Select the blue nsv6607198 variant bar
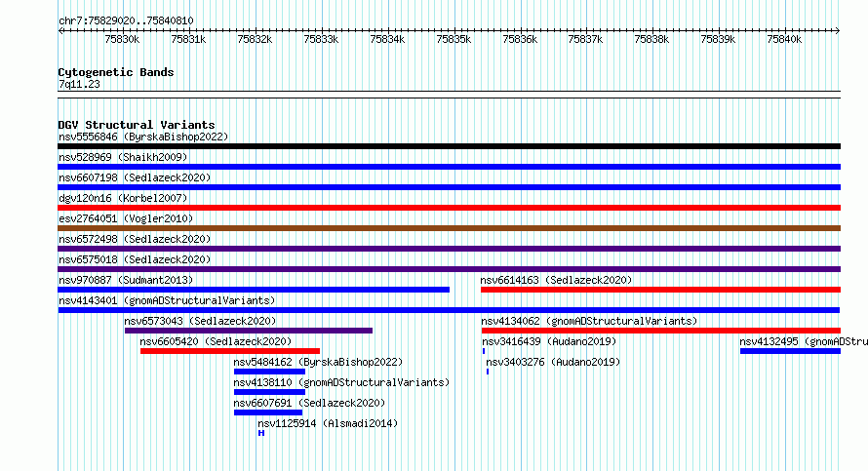868x471 pixels. tap(449, 187)
